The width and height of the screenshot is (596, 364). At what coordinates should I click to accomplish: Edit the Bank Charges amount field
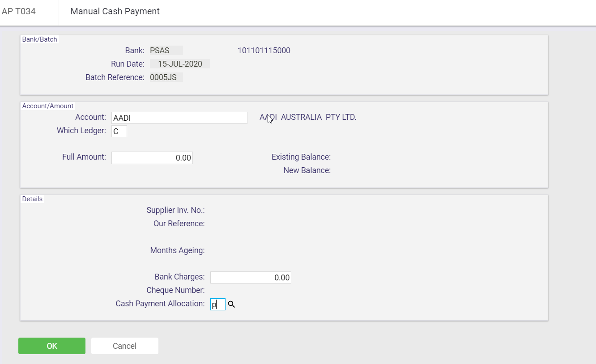pyautogui.click(x=251, y=277)
